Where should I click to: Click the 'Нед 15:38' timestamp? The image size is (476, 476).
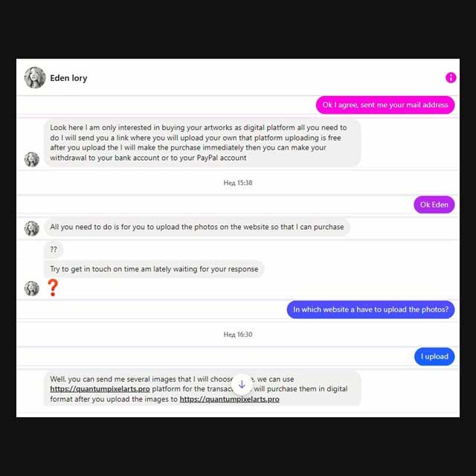(x=238, y=183)
